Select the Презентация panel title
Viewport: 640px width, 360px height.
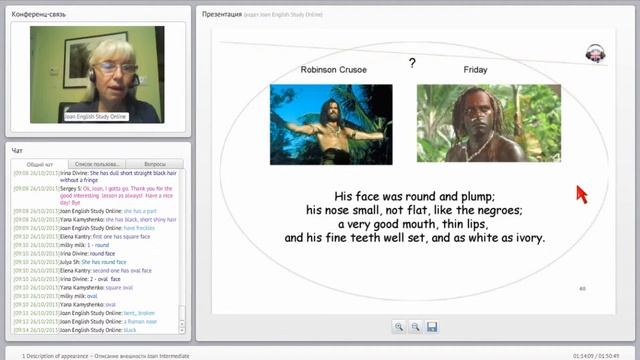[x=222, y=14]
